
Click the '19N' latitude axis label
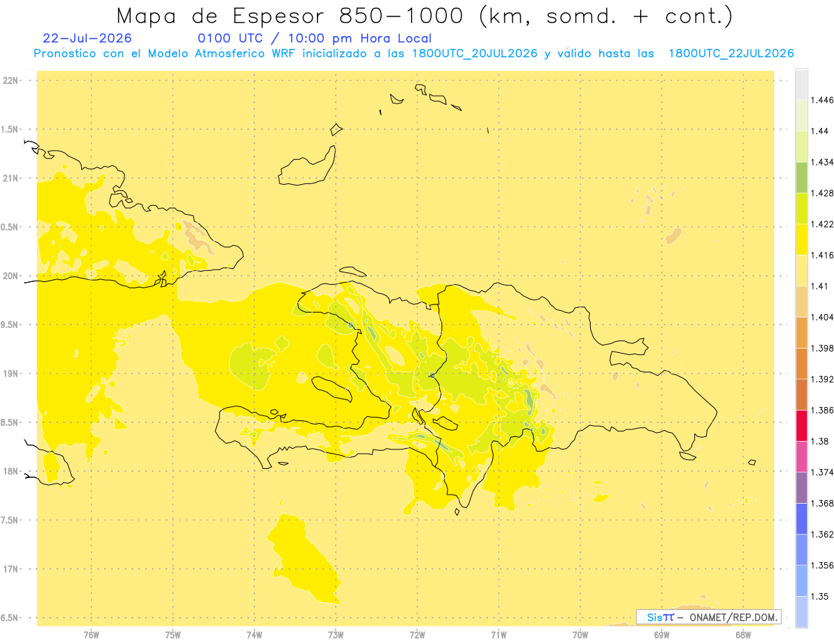[x=10, y=374]
